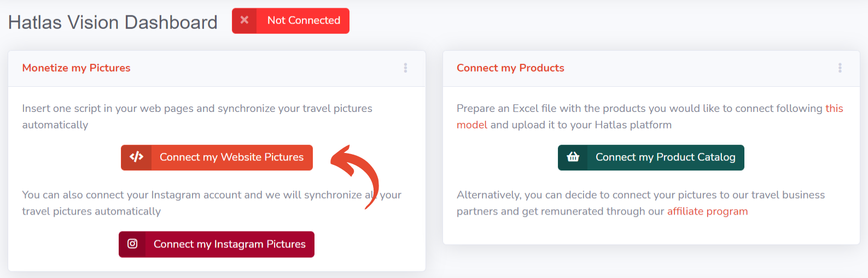Click the code brackets icon for website pictures

point(136,157)
